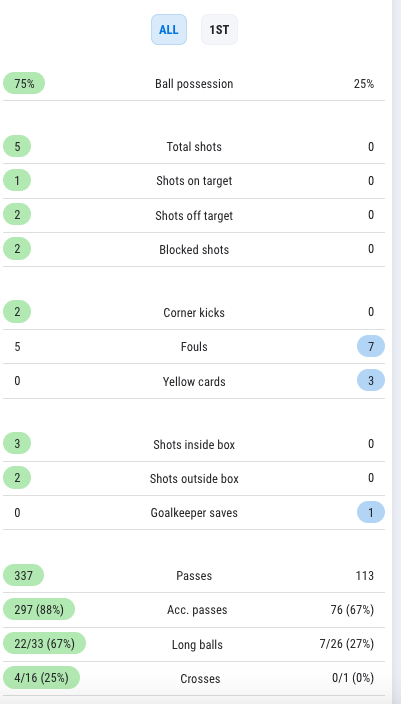Click the Shots on target label
401x704 pixels.
pos(194,180)
